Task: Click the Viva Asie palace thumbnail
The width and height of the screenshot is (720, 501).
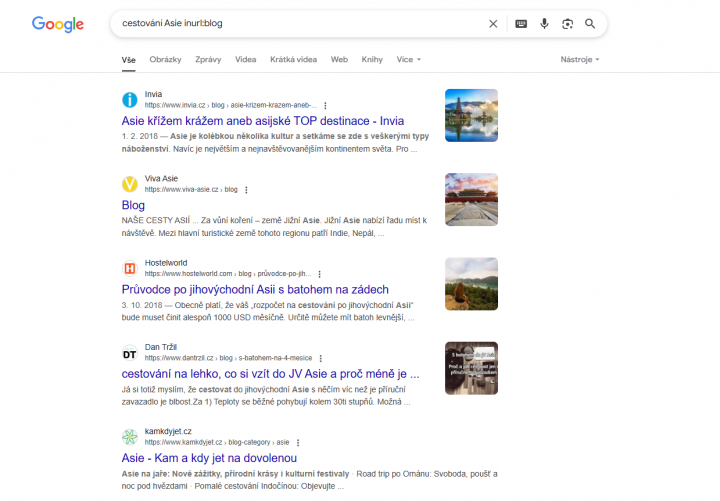Action: tap(471, 199)
